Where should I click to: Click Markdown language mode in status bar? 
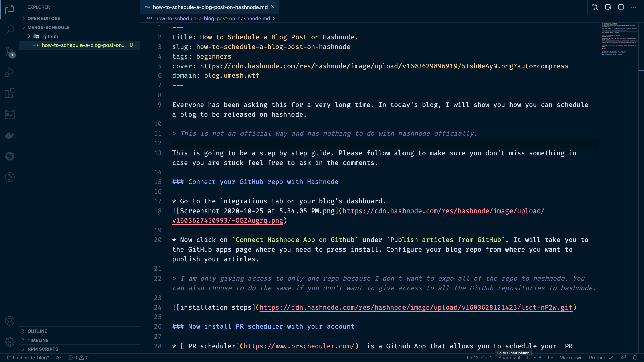[x=571, y=357]
